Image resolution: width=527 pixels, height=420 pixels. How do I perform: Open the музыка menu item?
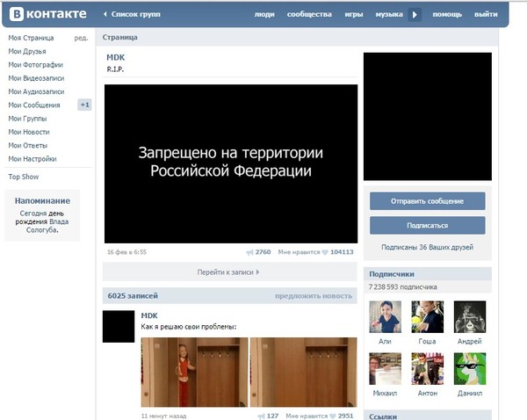[389, 14]
